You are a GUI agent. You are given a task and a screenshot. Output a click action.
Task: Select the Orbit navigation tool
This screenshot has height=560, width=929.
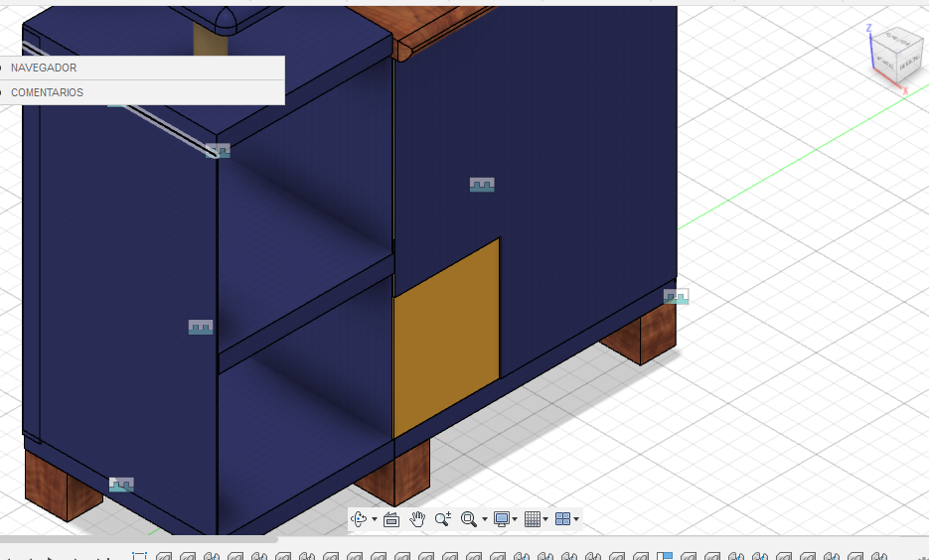[359, 519]
